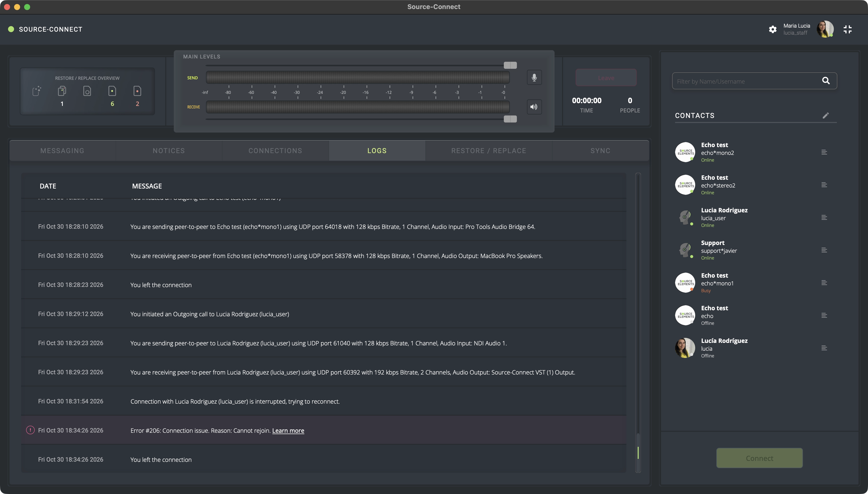Mute the receive speaker output
The image size is (868, 494).
(x=534, y=107)
